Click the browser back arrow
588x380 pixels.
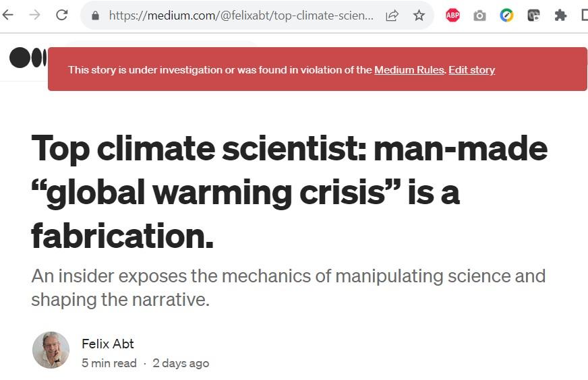tap(8, 15)
